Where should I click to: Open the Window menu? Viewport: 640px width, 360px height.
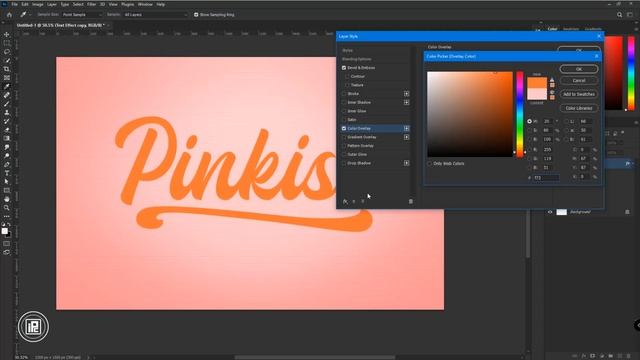145,4
